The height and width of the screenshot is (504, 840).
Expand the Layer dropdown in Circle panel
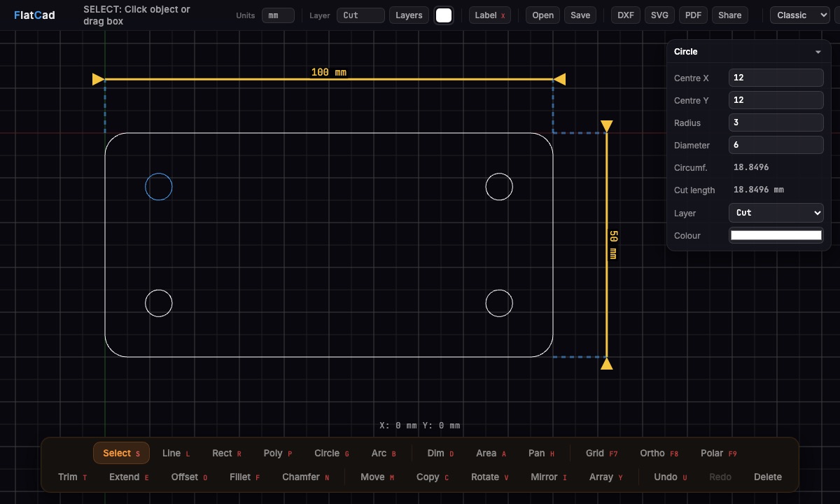pos(776,213)
